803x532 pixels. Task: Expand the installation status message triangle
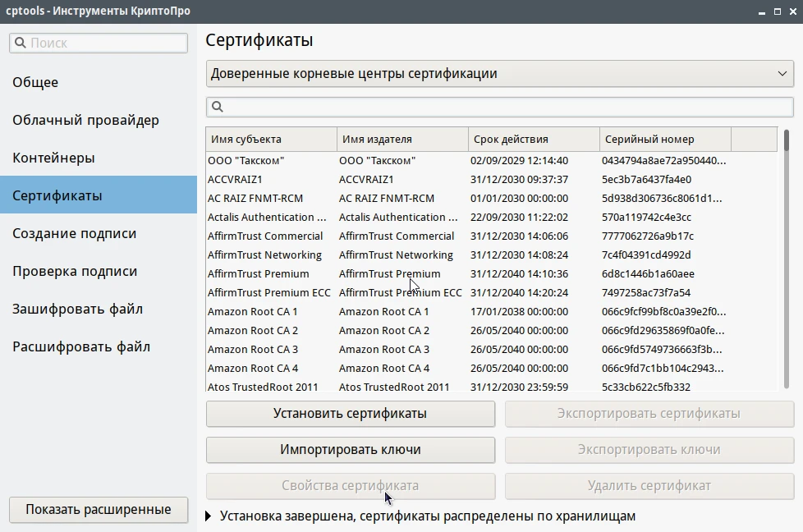click(208, 516)
